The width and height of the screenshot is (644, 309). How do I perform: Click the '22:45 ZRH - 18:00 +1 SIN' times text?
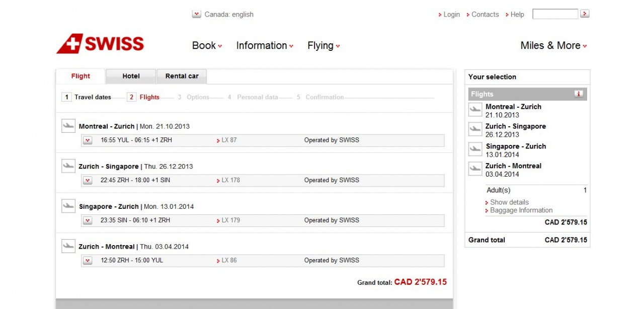[x=135, y=180]
